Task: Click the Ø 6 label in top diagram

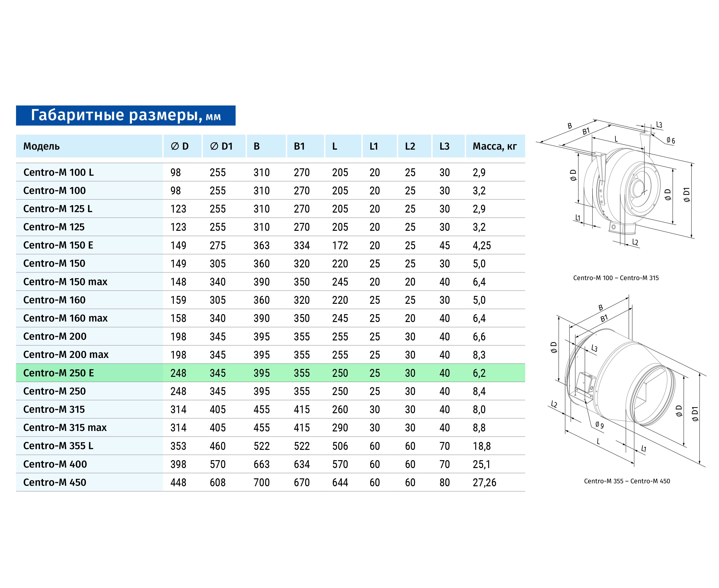Action: [x=671, y=141]
